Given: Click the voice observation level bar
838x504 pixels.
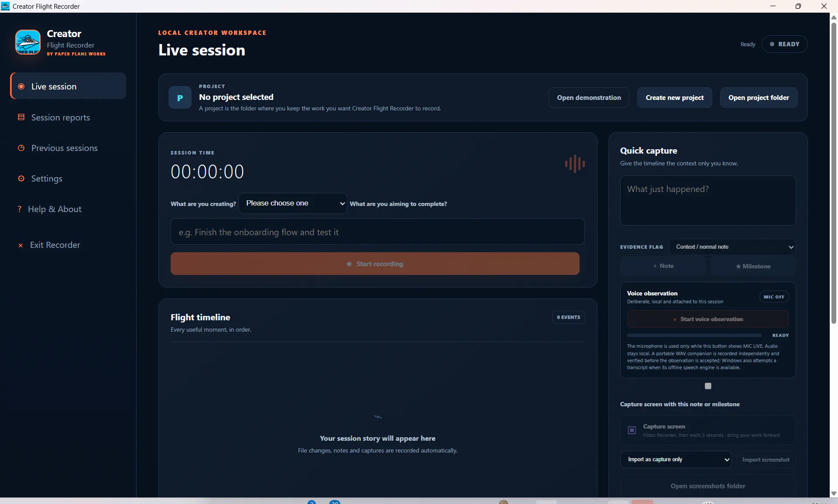Looking at the screenshot, I should point(694,336).
